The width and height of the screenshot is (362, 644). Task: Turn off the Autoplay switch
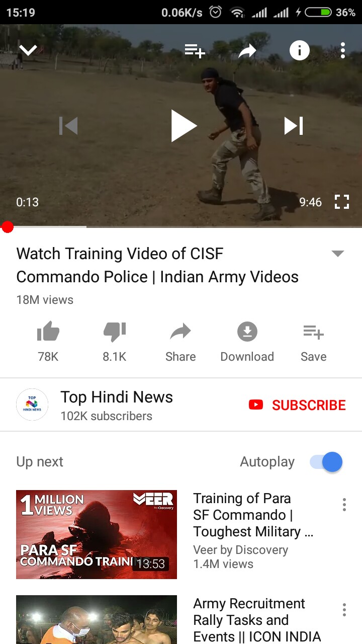click(326, 462)
